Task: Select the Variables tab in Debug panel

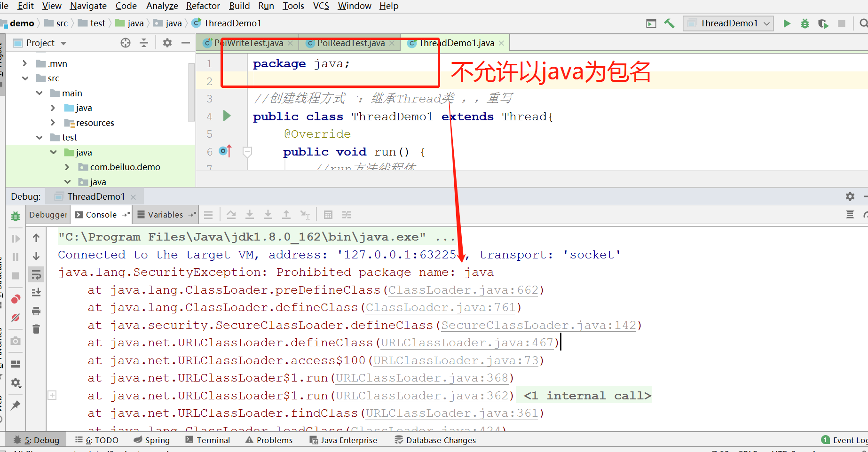Action: pos(165,215)
